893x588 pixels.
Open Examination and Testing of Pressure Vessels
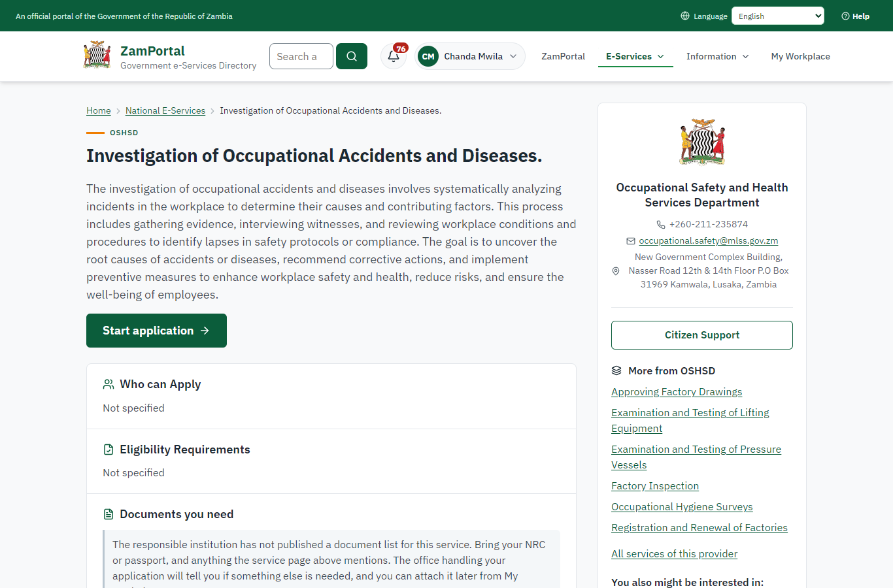click(696, 457)
